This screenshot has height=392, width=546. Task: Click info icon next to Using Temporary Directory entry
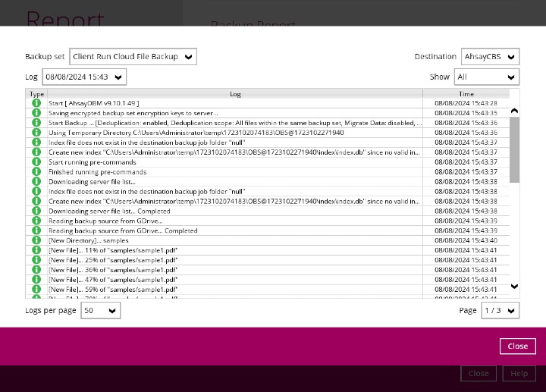point(36,133)
